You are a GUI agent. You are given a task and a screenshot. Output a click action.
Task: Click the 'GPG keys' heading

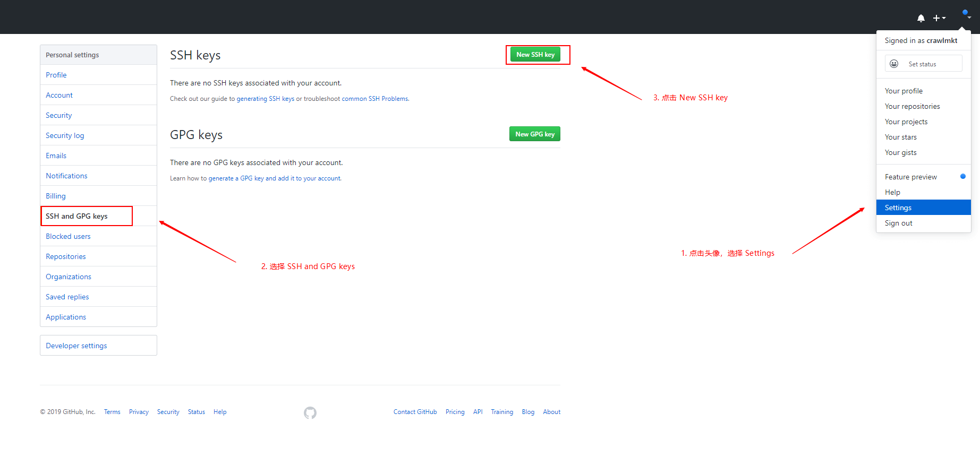pyautogui.click(x=196, y=135)
